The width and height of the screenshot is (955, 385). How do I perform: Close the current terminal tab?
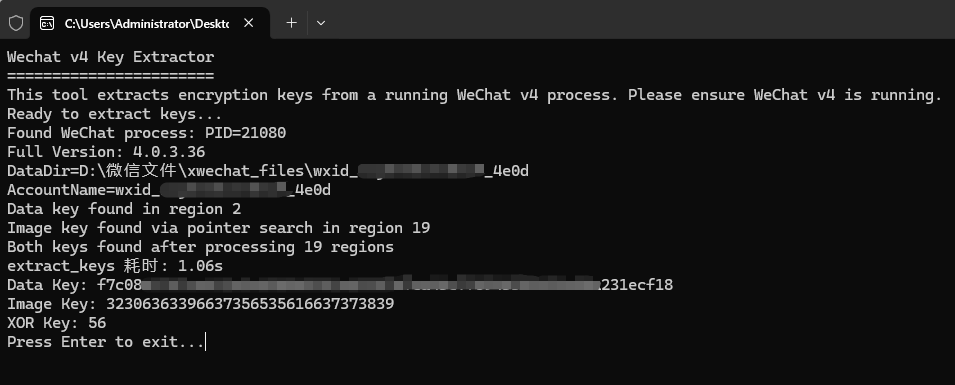coord(248,23)
